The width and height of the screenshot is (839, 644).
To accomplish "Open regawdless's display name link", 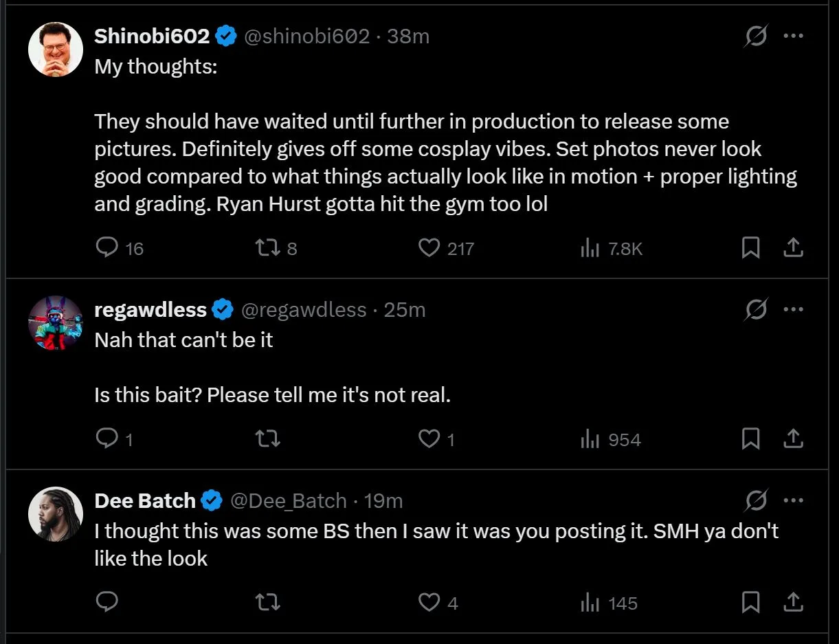I will pyautogui.click(x=150, y=310).
